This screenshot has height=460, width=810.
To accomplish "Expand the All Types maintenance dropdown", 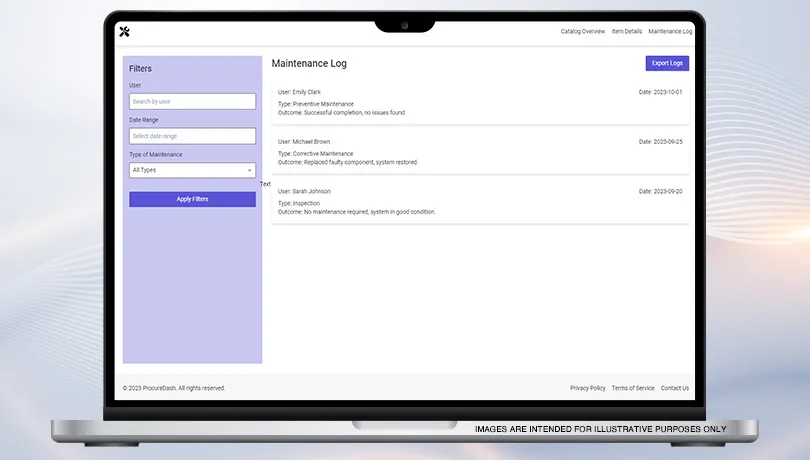I will point(192,170).
